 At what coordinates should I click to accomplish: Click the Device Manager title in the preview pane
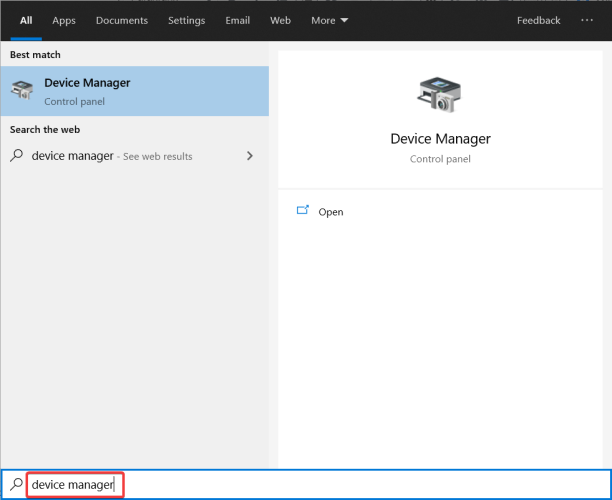[x=440, y=139]
